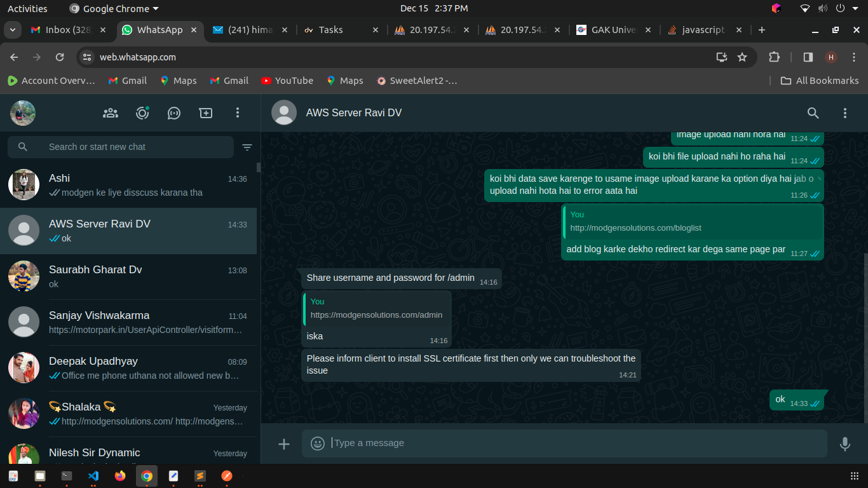Image resolution: width=868 pixels, height=488 pixels.
Task: Switch to (241) hima mail tab
Action: pyautogui.click(x=249, y=30)
